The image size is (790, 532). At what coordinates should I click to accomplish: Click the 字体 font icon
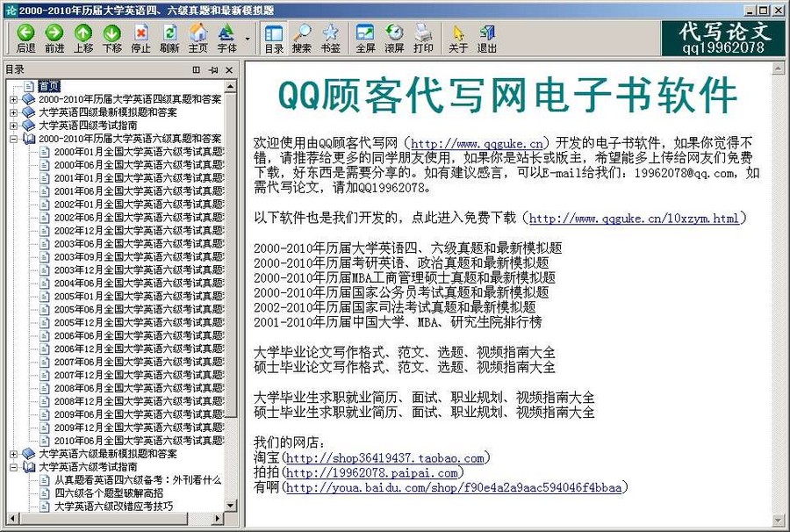[x=226, y=39]
